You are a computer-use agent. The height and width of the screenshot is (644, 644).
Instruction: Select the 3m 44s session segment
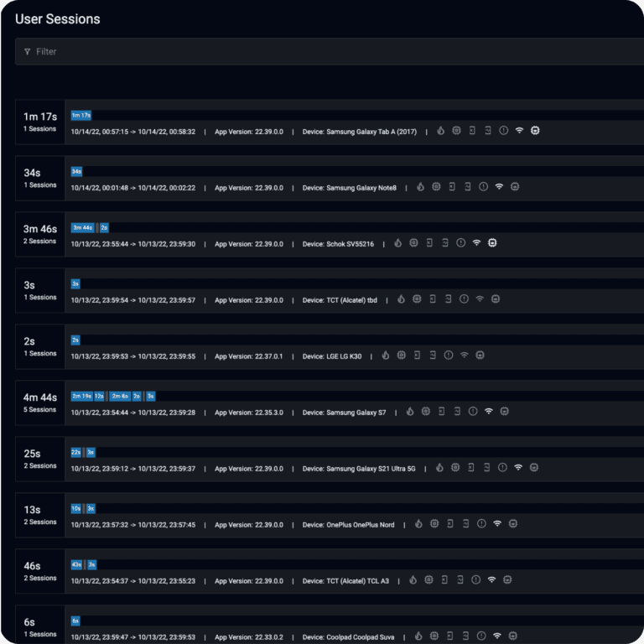(x=82, y=228)
